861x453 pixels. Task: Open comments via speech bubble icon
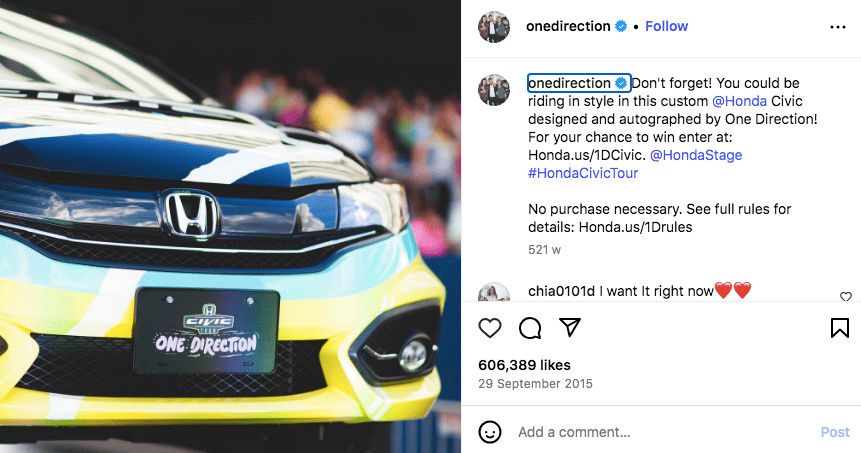coord(530,328)
